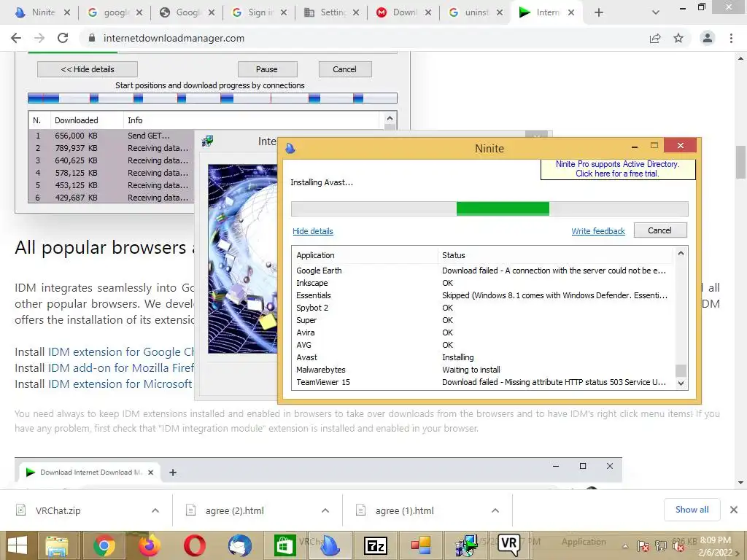Expand agree (1).html download options chevron
Screen dimensions: 747x560
[495, 510]
